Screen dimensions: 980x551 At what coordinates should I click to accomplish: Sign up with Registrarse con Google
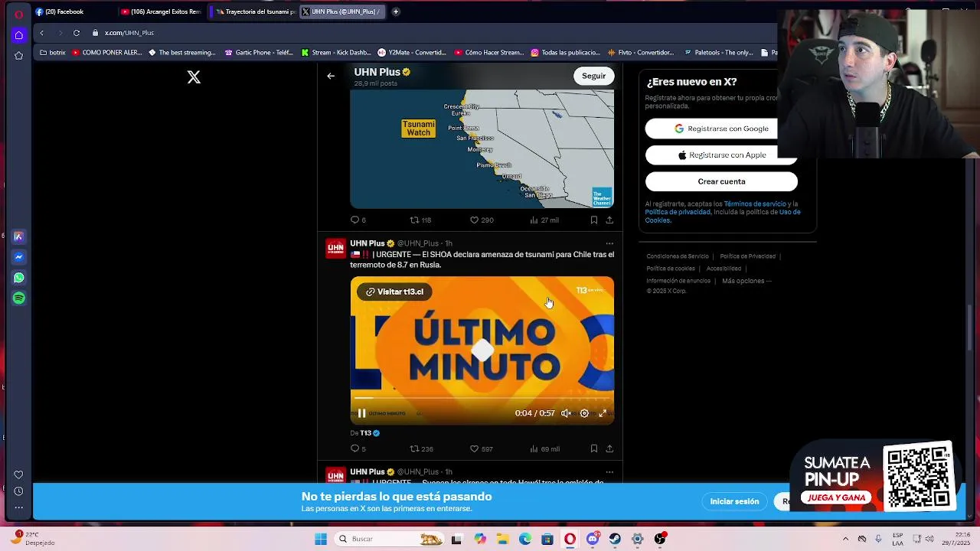pyautogui.click(x=721, y=129)
